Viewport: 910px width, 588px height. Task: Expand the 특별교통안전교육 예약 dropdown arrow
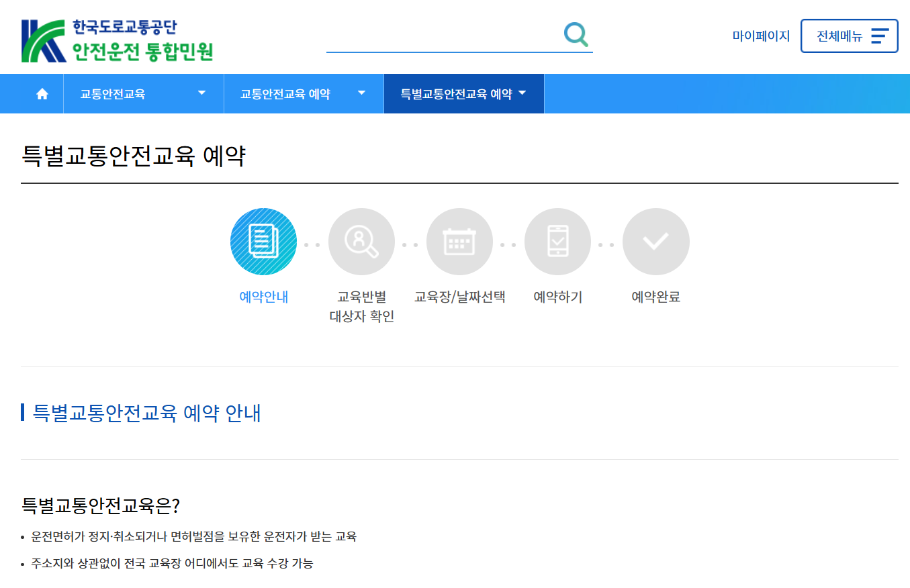(522, 93)
